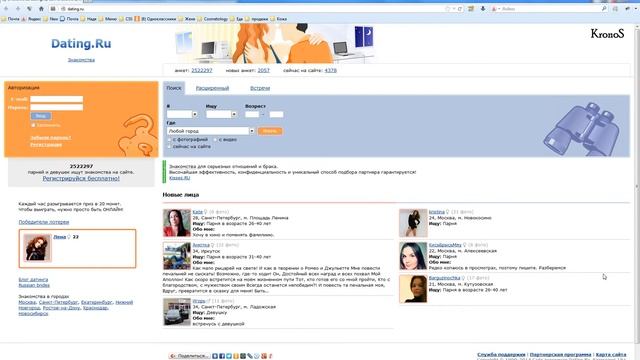Open Kate's profile photo thumbnail

177,223
